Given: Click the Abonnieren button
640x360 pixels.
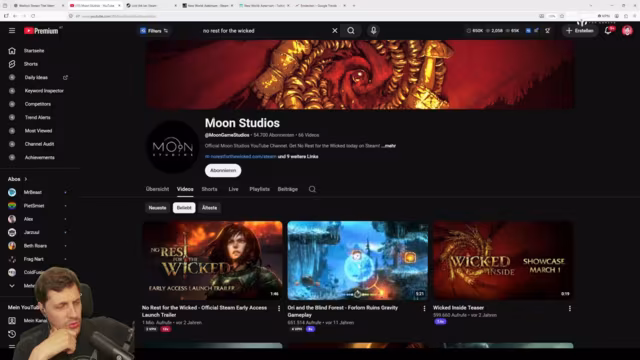Looking at the screenshot, I should [223, 171].
